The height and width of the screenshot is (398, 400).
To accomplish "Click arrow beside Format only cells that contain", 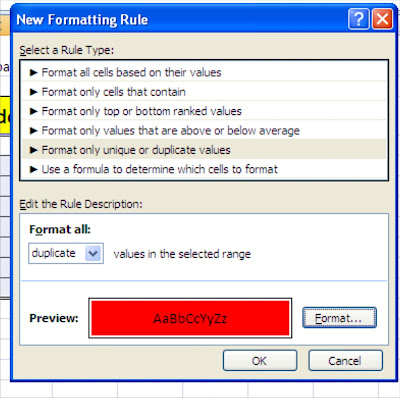I will point(33,92).
